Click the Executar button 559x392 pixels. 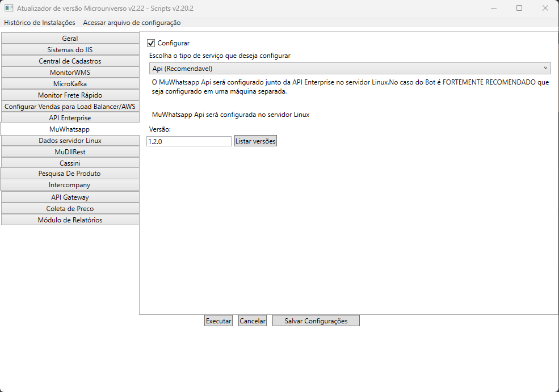(218, 321)
